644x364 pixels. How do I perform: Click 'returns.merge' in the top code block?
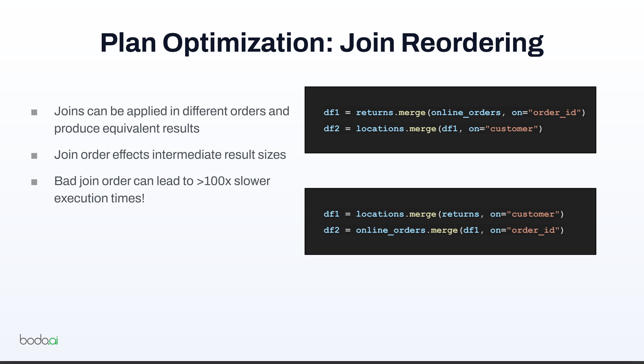(x=390, y=113)
